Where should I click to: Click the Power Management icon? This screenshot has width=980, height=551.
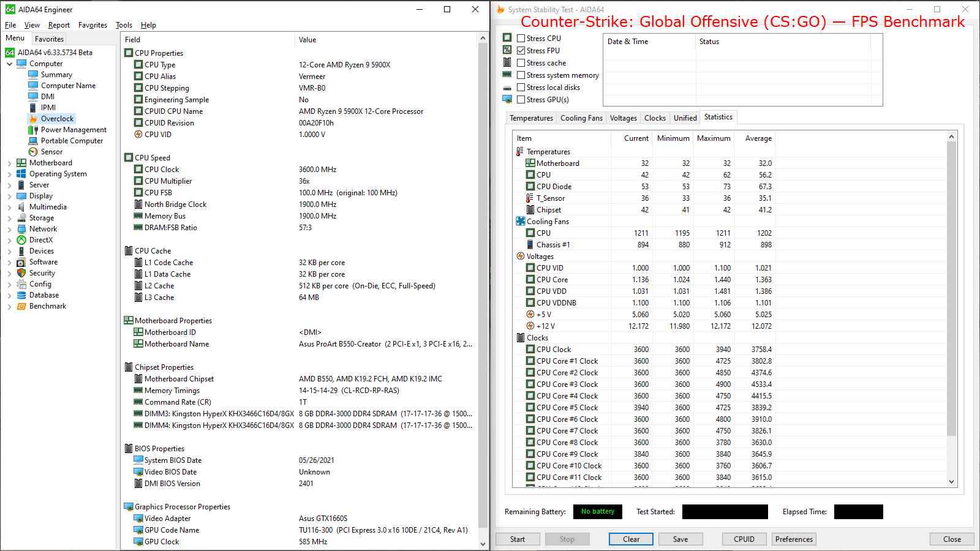click(x=33, y=130)
